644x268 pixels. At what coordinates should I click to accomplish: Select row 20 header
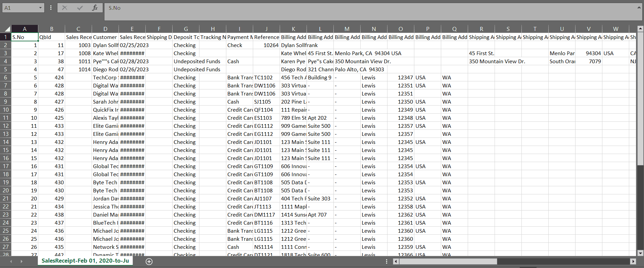point(6,190)
